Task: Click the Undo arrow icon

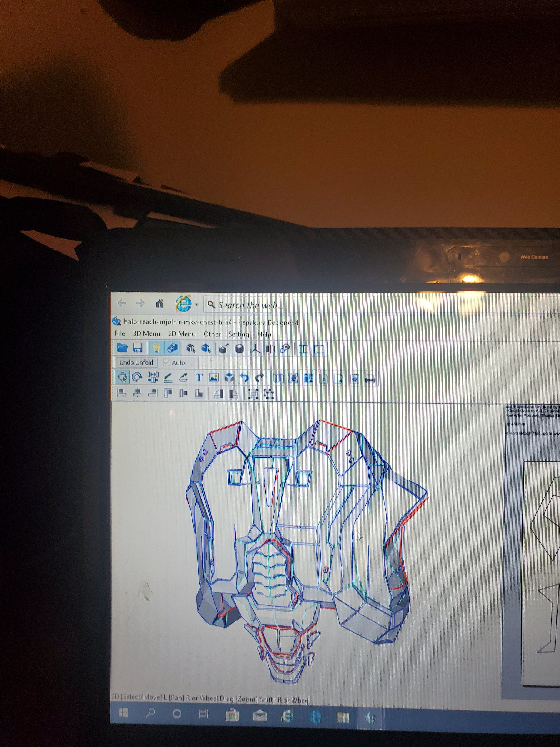Action: coord(244,378)
